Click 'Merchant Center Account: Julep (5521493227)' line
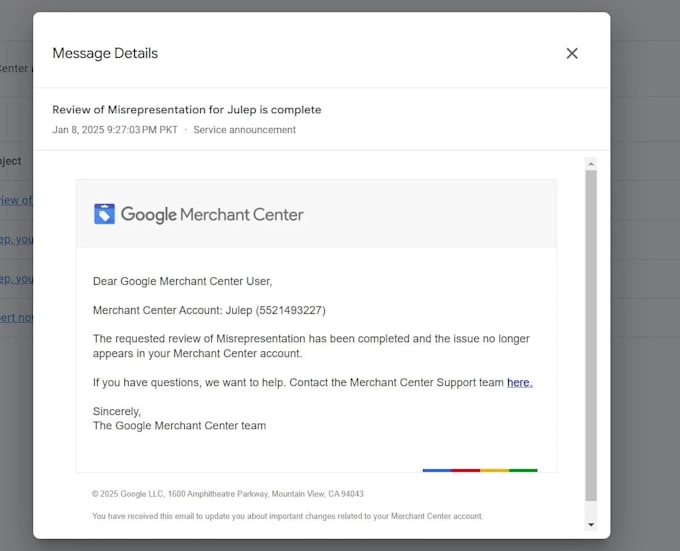This screenshot has height=551, width=680. click(x=209, y=310)
